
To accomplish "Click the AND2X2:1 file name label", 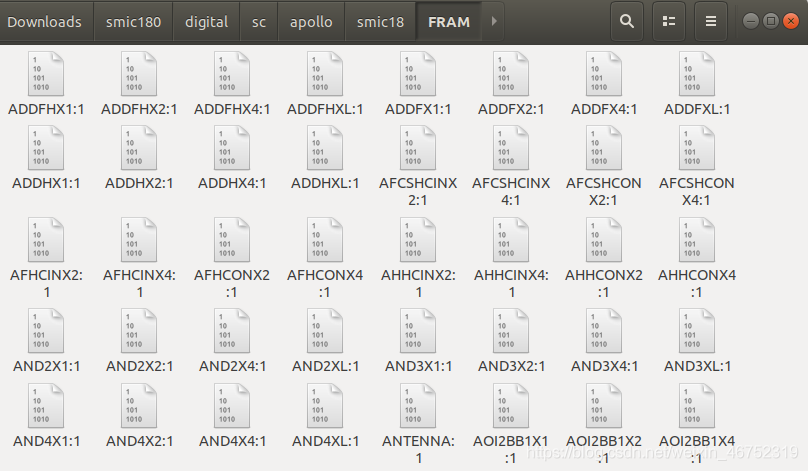I will pyautogui.click(x=139, y=366).
